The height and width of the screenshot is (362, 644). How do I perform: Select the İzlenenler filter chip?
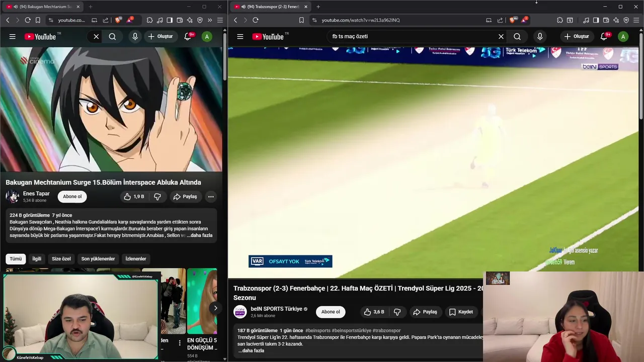click(136, 259)
